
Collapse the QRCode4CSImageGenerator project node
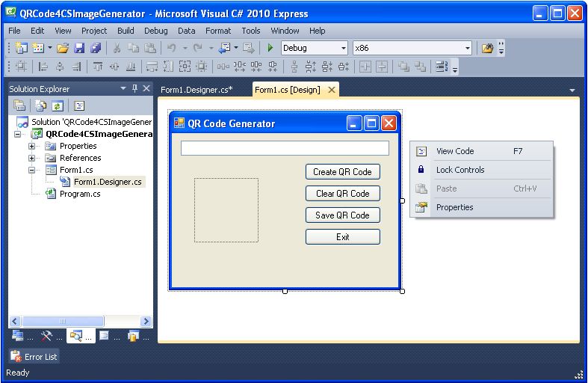pyautogui.click(x=17, y=134)
